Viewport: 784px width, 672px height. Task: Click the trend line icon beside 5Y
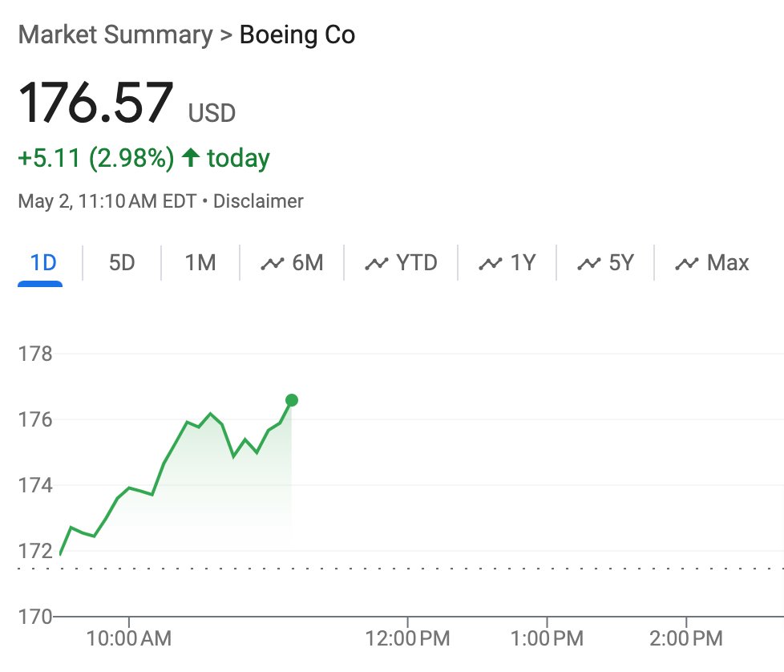point(589,263)
